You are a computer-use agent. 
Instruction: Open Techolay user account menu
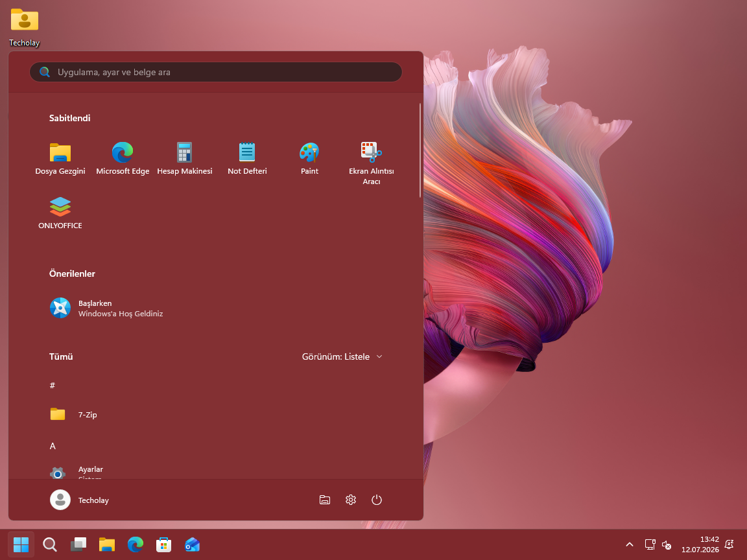80,500
